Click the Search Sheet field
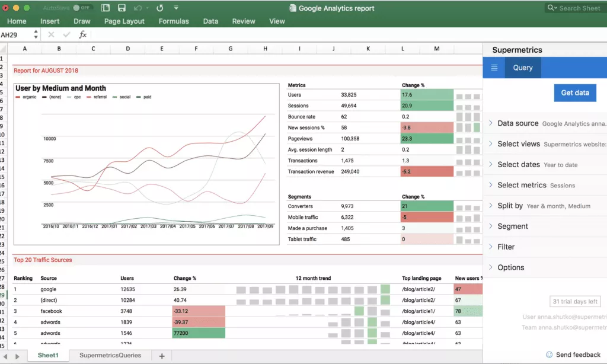This screenshot has width=607, height=364. pyautogui.click(x=578, y=8)
